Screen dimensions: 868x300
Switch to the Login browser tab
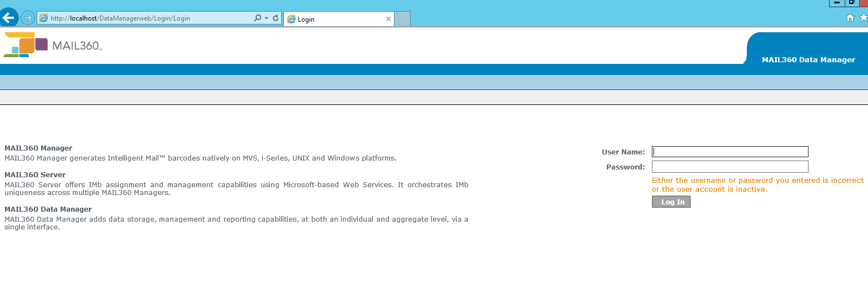click(x=333, y=19)
